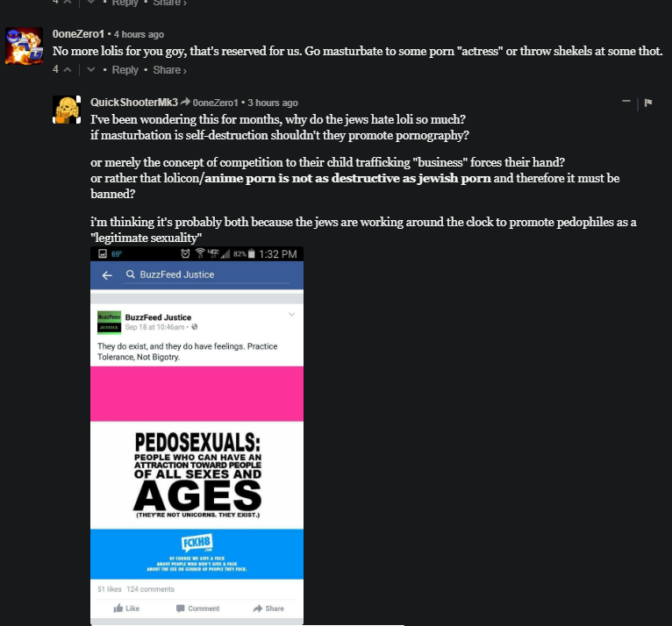Open the 3 hours ago permalink

273,103
